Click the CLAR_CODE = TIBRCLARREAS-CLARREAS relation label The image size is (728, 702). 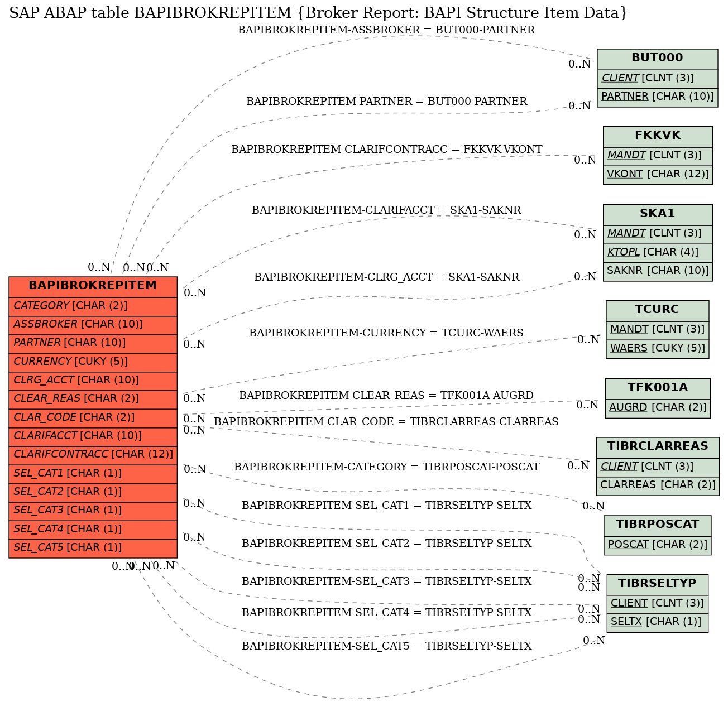(x=386, y=422)
